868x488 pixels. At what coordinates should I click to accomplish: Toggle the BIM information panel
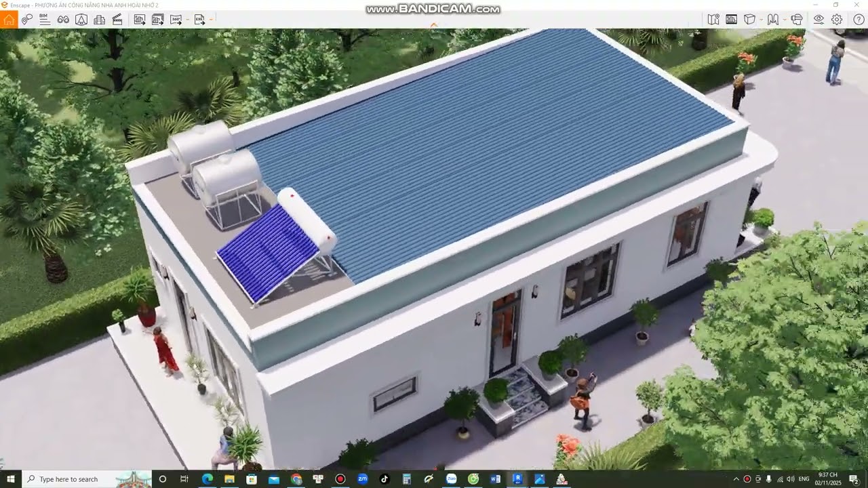pos(45,20)
